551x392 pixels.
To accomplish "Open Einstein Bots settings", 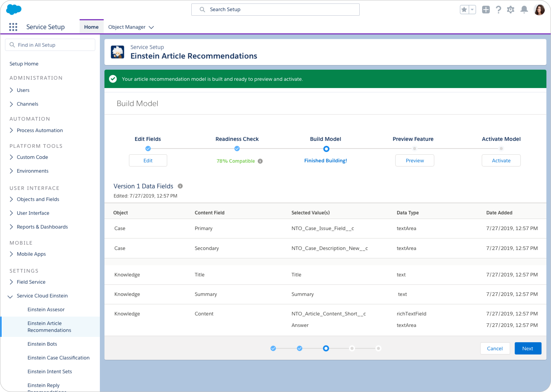I will 42,344.
